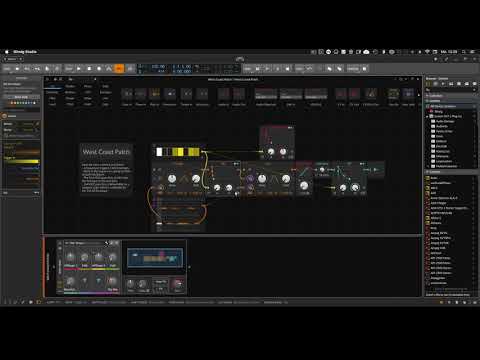The image size is (480, 360).
Task: Toggle the Device power button in the inspector
Action: [x=5, y=116]
